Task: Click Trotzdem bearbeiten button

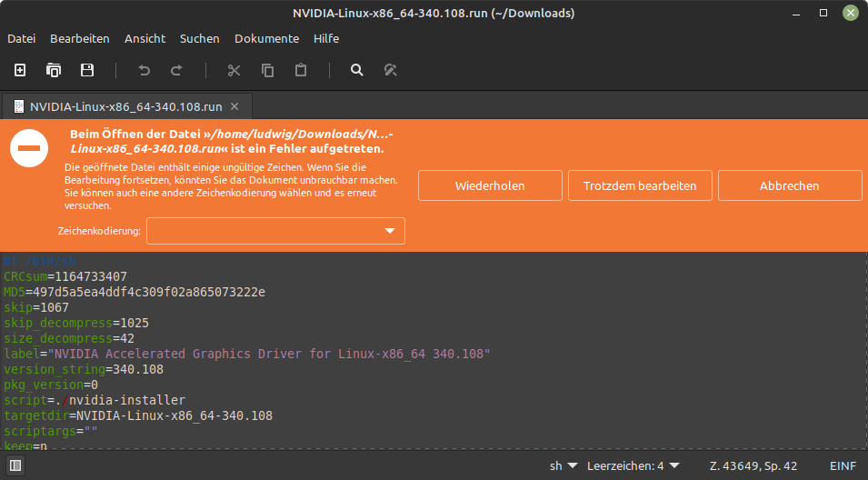Action: pyautogui.click(x=640, y=185)
